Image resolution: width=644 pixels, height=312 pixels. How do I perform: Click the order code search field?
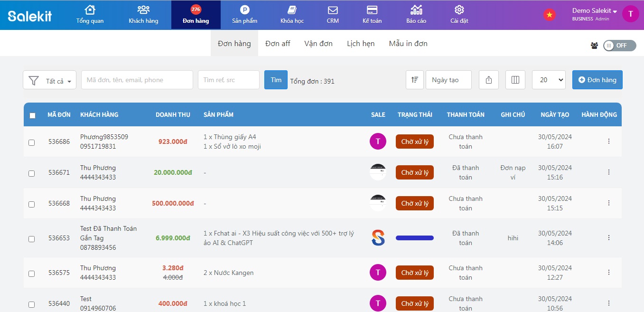(x=137, y=80)
